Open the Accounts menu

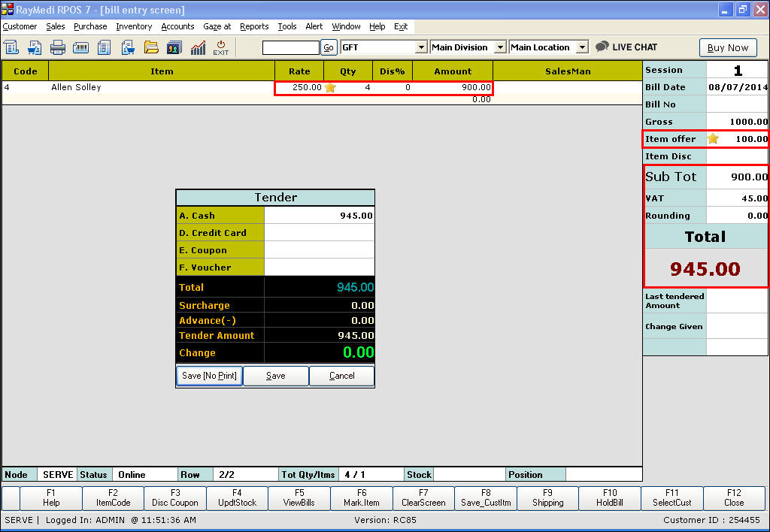(177, 26)
